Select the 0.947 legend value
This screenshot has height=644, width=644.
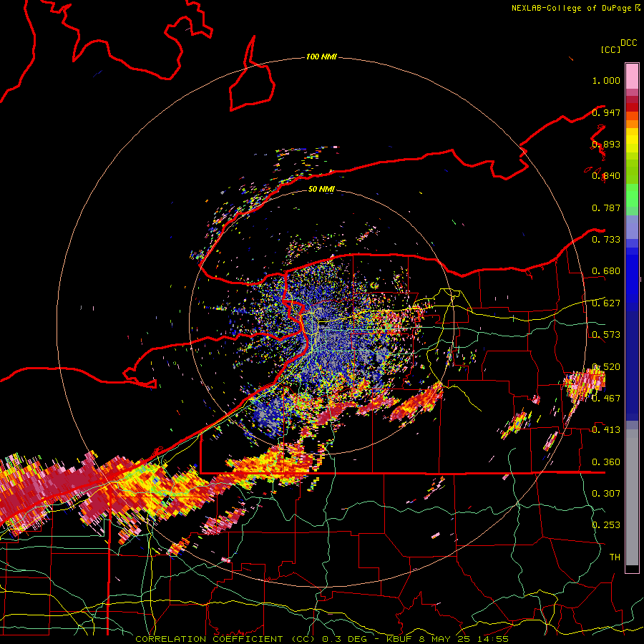pos(606,112)
